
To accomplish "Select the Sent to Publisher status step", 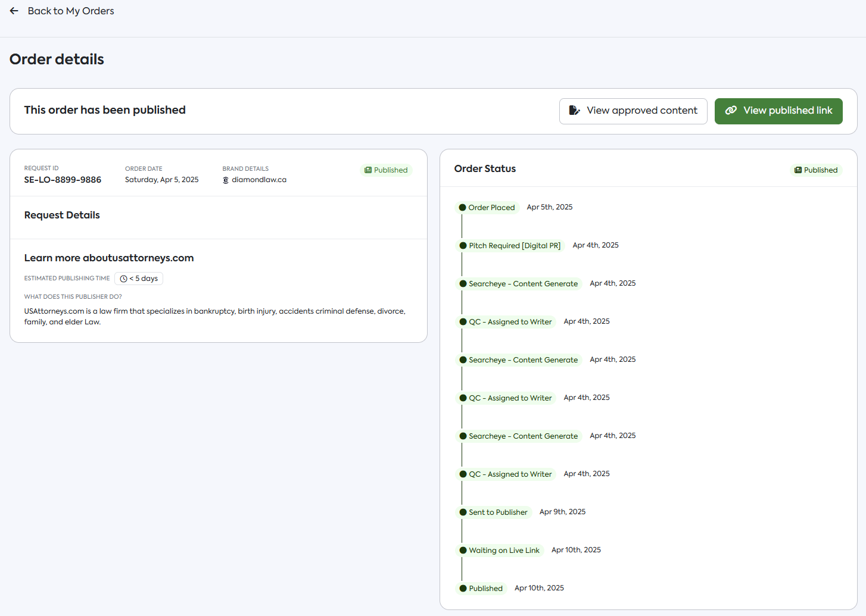I will coord(497,512).
